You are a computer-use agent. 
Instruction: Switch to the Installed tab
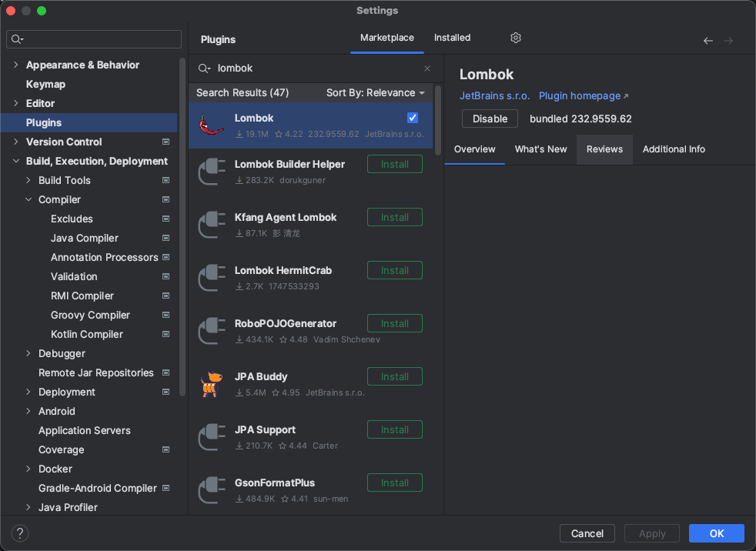coord(452,38)
